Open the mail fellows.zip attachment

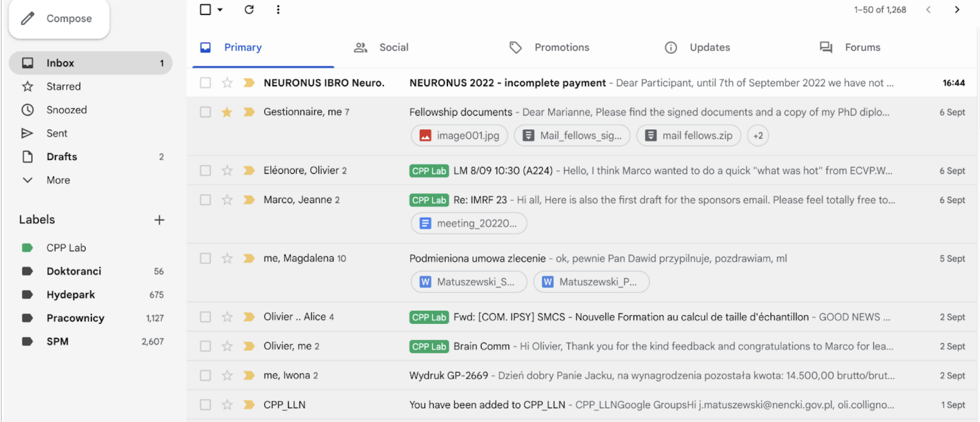[x=689, y=135]
